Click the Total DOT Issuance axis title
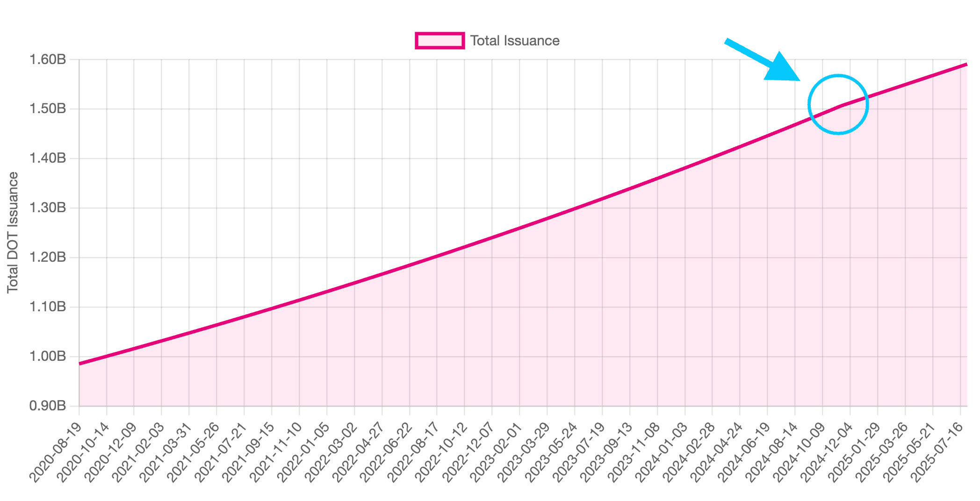The image size is (980, 501). (x=13, y=233)
